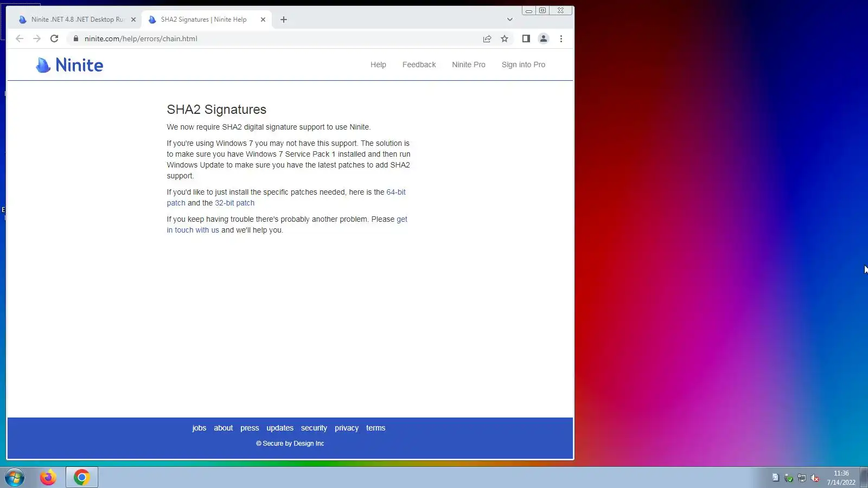
Task: Open security footer link
Action: point(314,428)
